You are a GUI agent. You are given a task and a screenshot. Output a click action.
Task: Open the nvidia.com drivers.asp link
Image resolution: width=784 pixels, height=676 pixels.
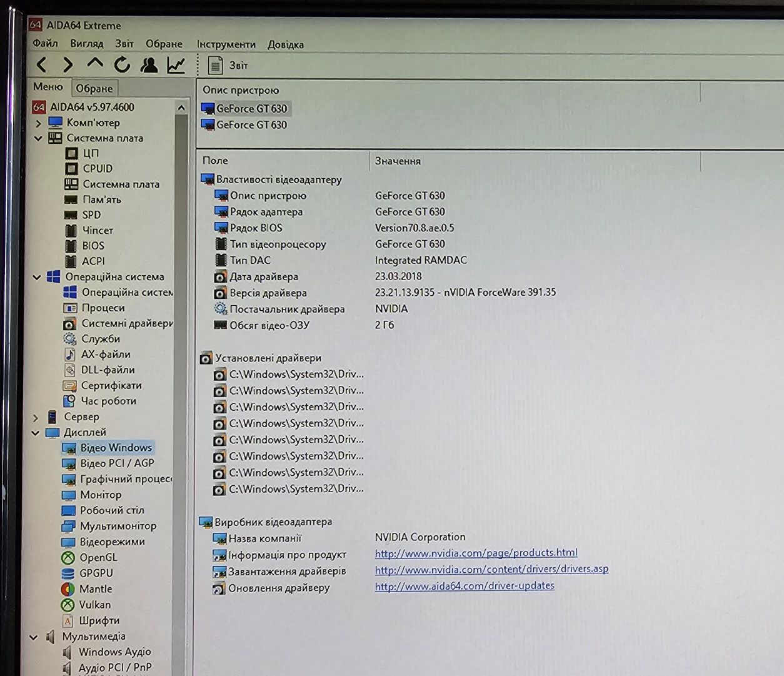tap(491, 569)
